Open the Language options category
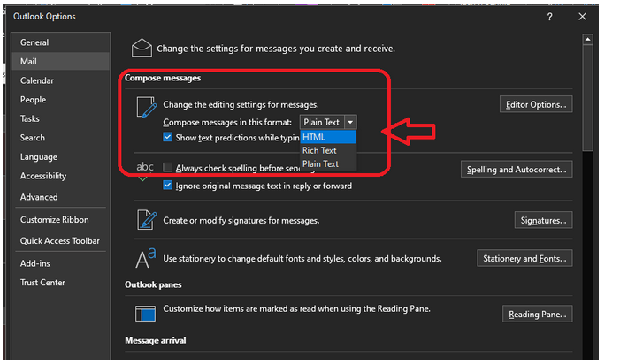620x364 pixels. [x=60, y=156]
